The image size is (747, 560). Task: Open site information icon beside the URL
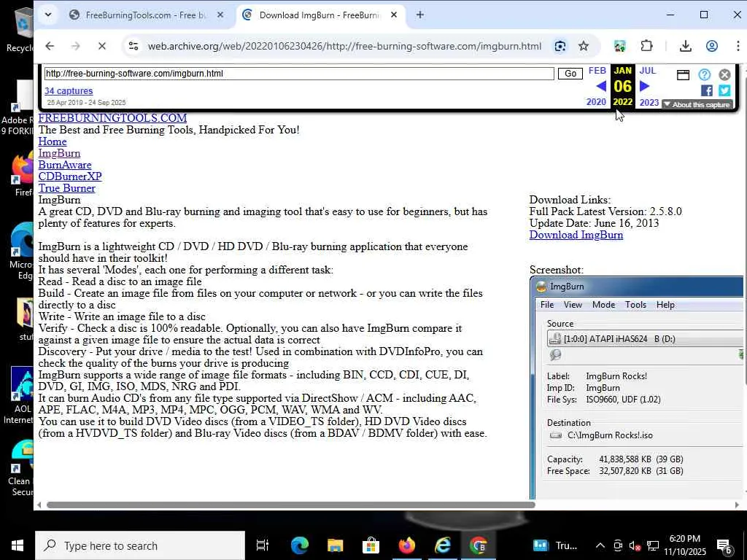tap(133, 46)
